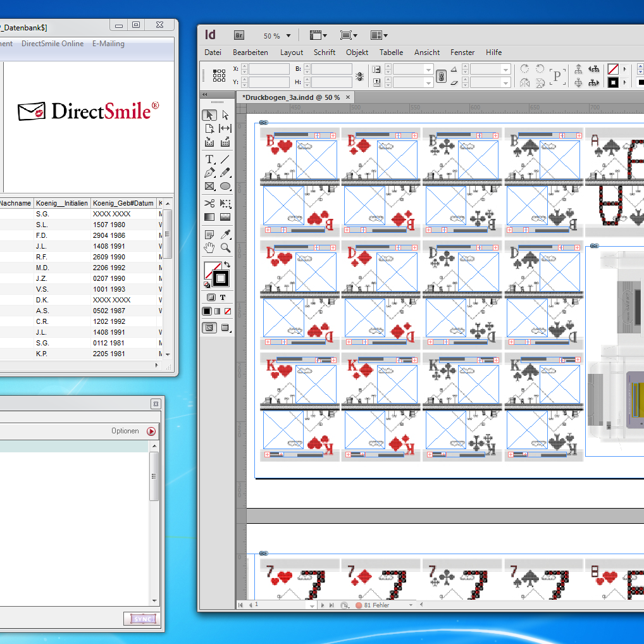Select the Hand tool
Screen dimensions: 644x644
point(209,247)
